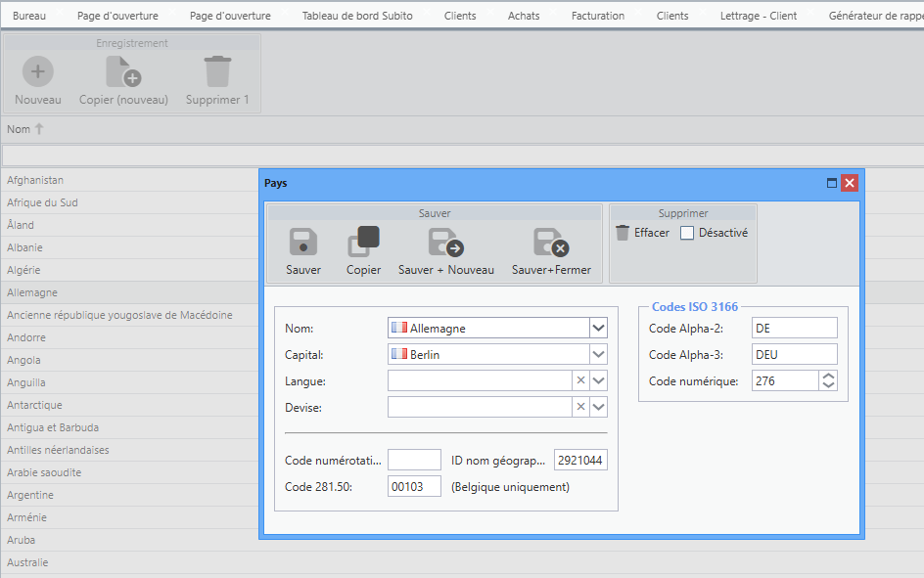This screenshot has height=578, width=924.
Task: Select the Antarctique row
Action: [35, 405]
